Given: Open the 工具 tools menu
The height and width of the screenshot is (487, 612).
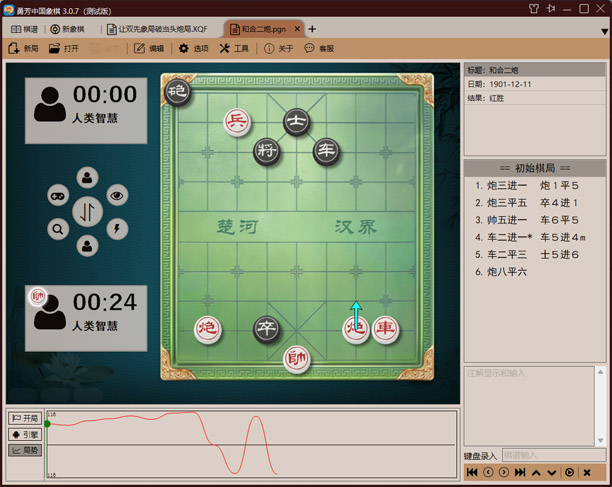Looking at the screenshot, I should [234, 48].
